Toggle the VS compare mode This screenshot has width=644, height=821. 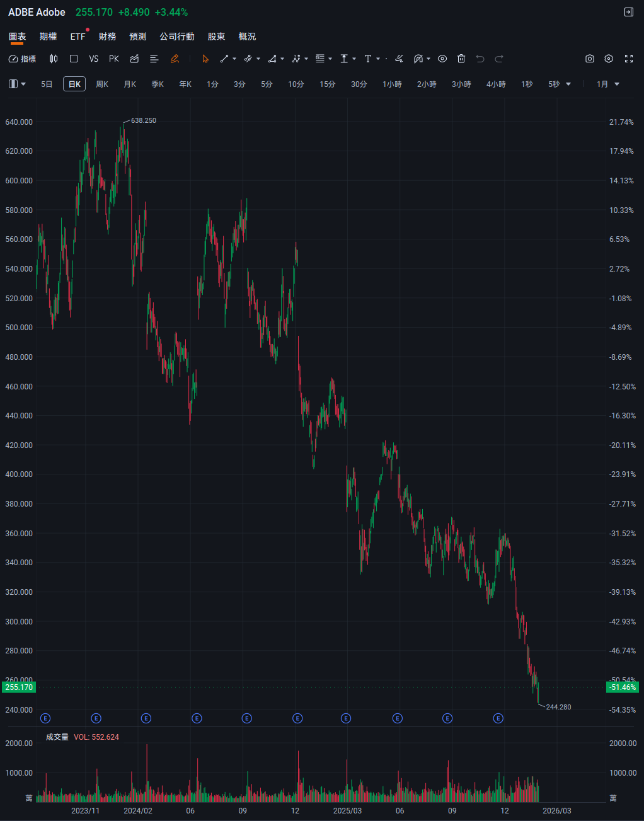point(94,59)
